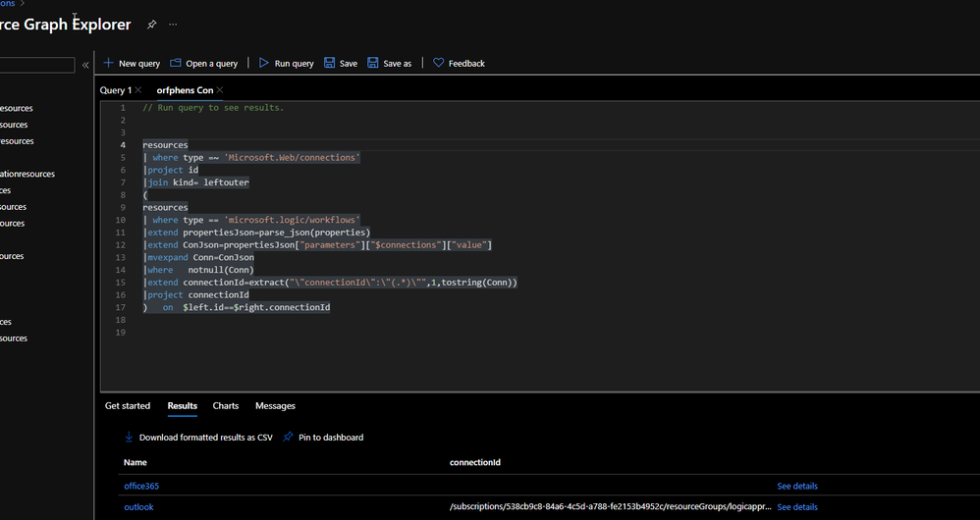
Task: Click See details for outlook row
Action: [x=797, y=507]
